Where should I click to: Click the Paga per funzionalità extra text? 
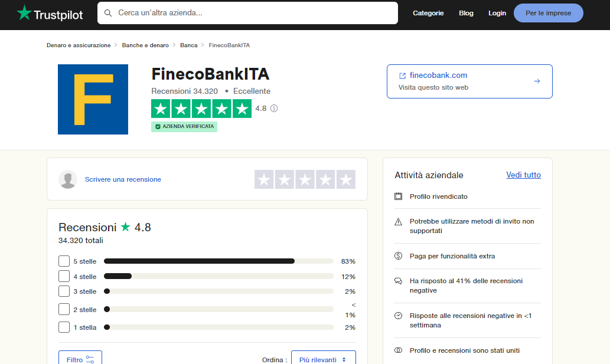pos(452,256)
